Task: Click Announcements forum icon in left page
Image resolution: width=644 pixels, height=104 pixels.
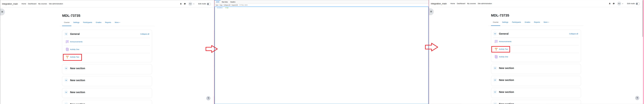Action: (x=67, y=42)
